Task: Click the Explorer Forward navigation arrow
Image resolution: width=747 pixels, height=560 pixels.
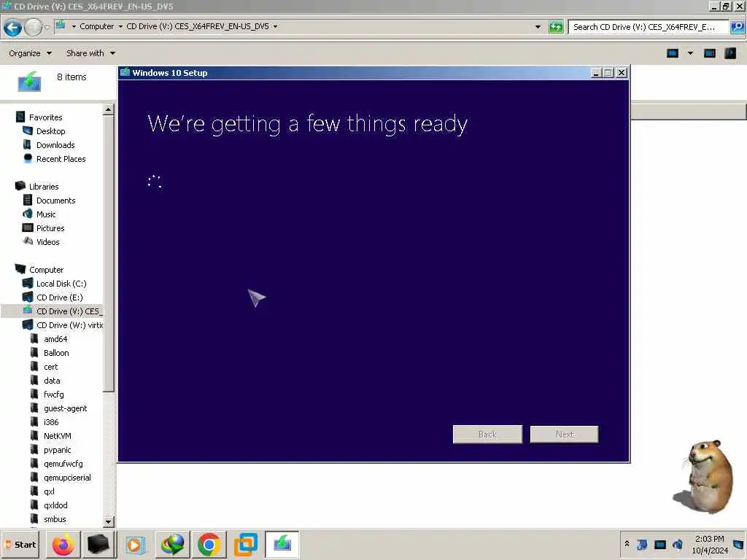Action: pyautogui.click(x=33, y=27)
